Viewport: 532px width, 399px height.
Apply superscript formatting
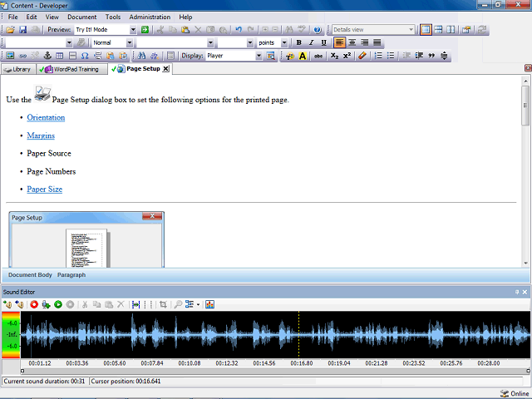347,56
